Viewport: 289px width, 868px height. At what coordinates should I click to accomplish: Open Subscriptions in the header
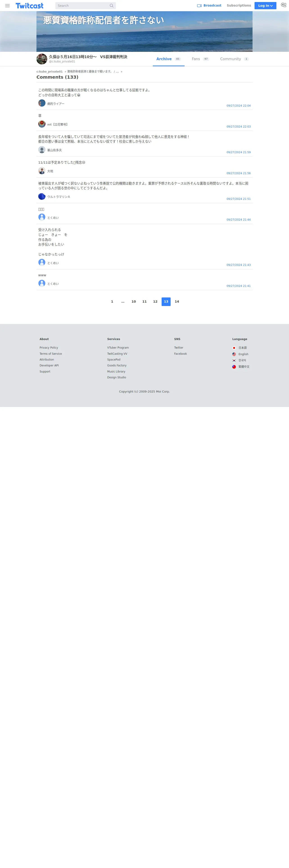coord(239,5)
